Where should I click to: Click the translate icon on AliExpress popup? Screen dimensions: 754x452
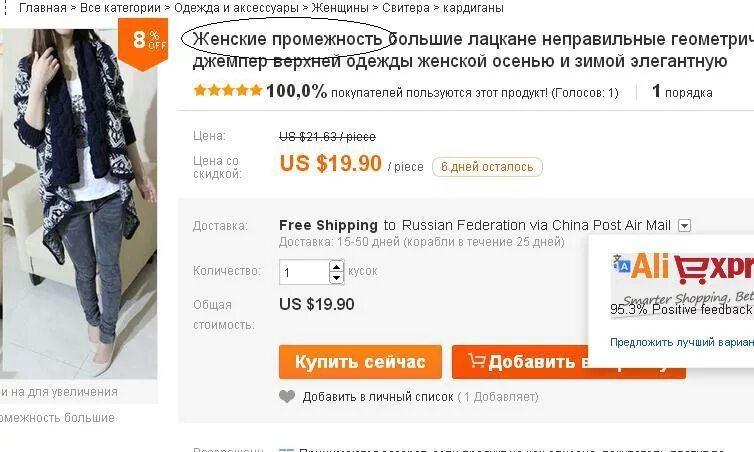[x=621, y=264]
